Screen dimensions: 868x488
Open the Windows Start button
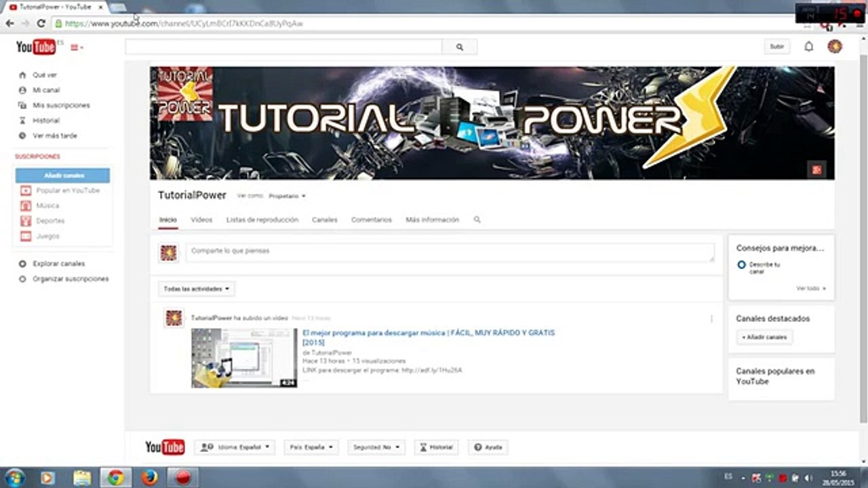pos(15,477)
